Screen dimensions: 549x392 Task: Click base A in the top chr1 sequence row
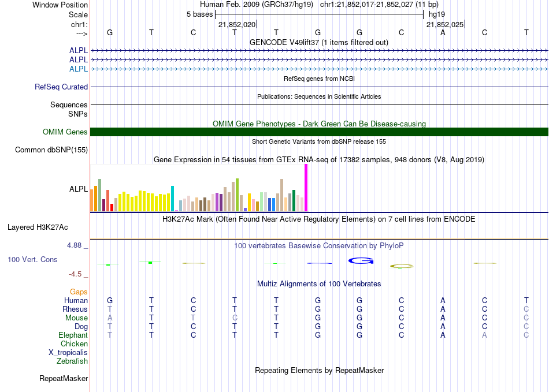click(443, 32)
